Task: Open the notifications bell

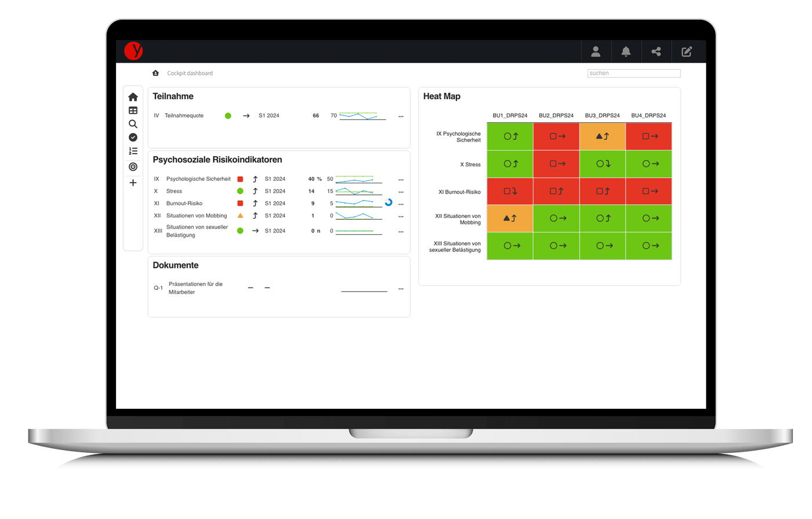Action: [x=626, y=52]
